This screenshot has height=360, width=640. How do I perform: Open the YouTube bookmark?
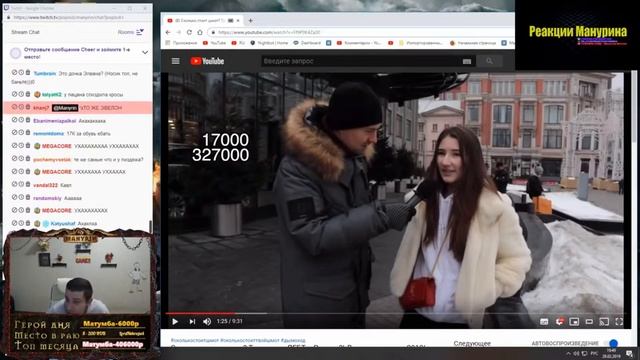point(214,43)
